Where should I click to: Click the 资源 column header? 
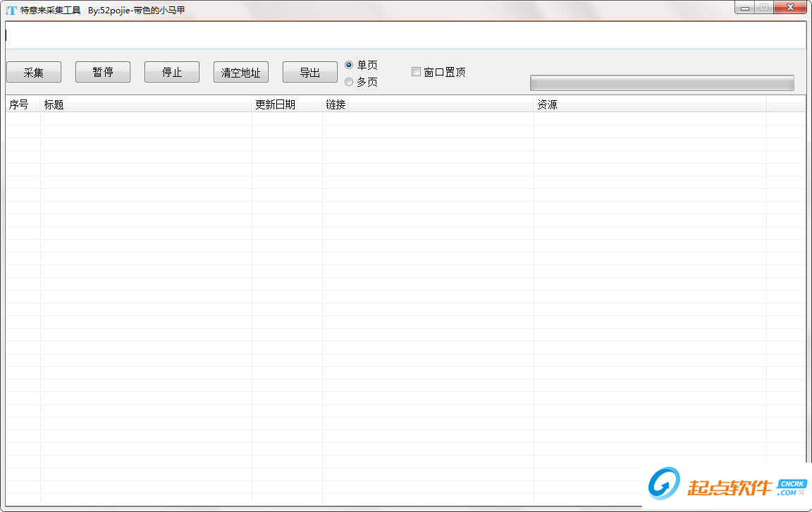click(x=548, y=104)
